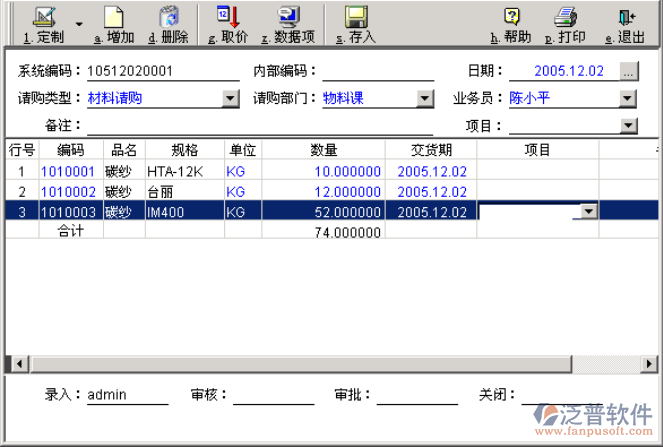Print using the 打印 printer icon
Screen dimensions: 663x447
coord(566,18)
